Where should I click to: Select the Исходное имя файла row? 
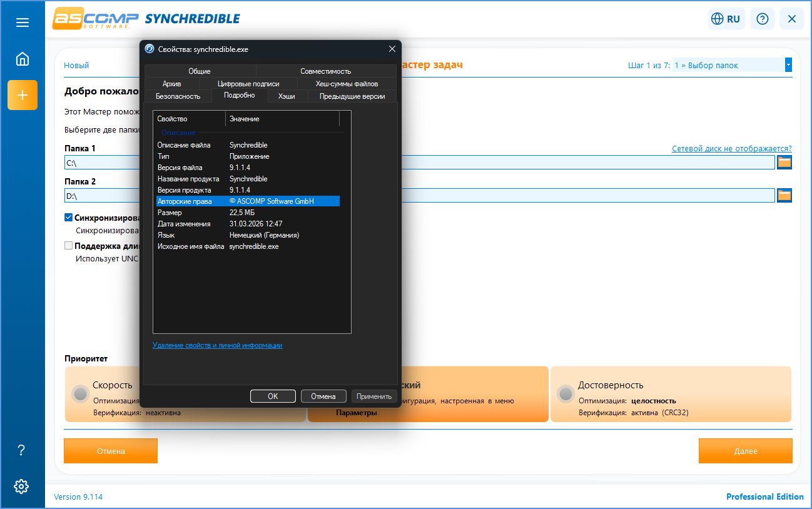tap(248, 246)
